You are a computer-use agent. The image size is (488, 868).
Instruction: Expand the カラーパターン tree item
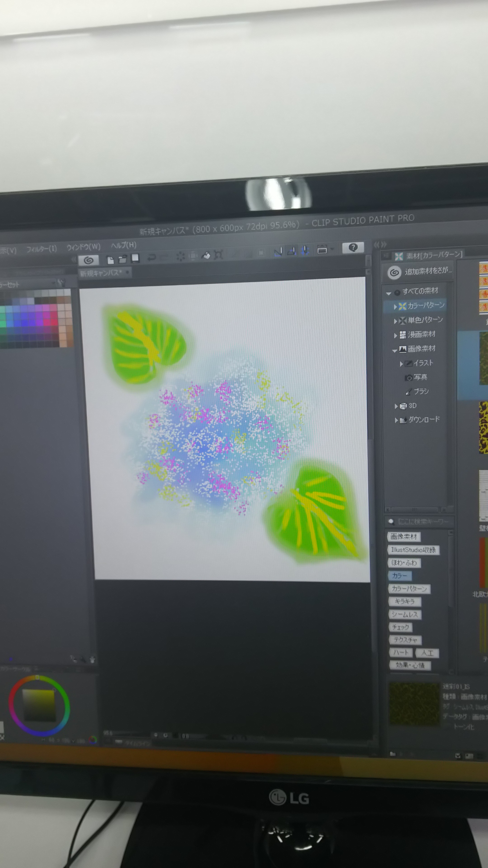pyautogui.click(x=395, y=307)
